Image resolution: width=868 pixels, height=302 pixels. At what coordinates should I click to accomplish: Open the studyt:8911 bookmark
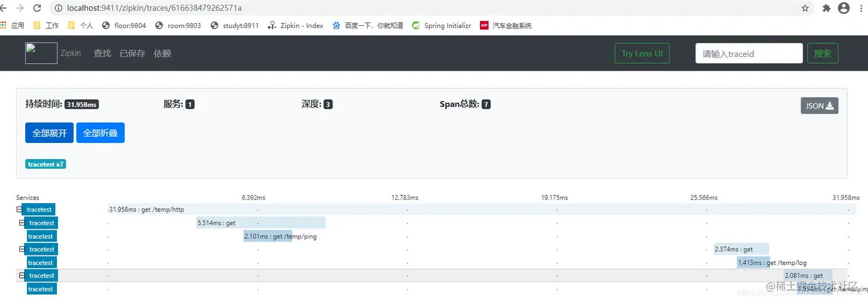pyautogui.click(x=235, y=25)
